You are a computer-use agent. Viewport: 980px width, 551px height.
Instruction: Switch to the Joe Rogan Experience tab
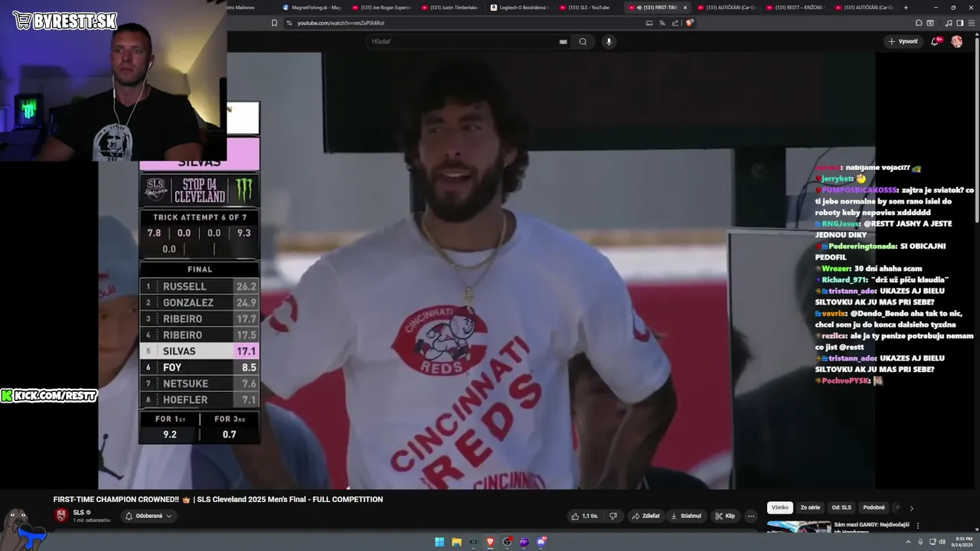click(x=382, y=8)
